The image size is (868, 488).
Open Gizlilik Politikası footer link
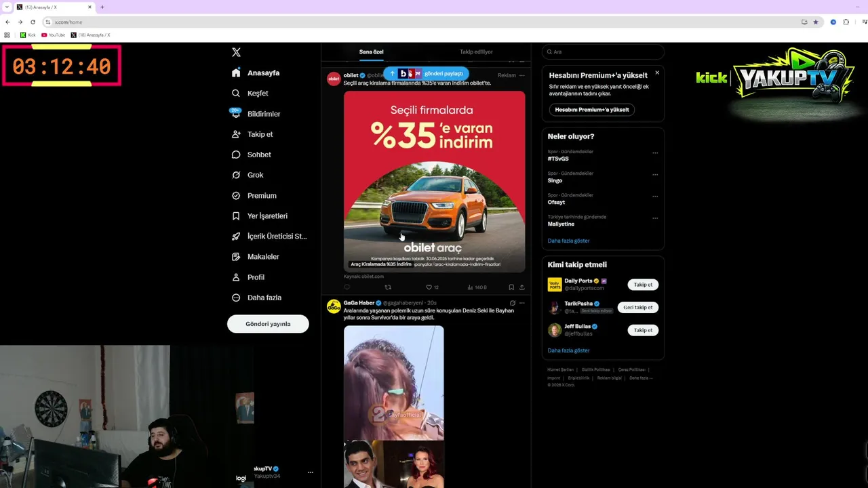[x=596, y=369]
